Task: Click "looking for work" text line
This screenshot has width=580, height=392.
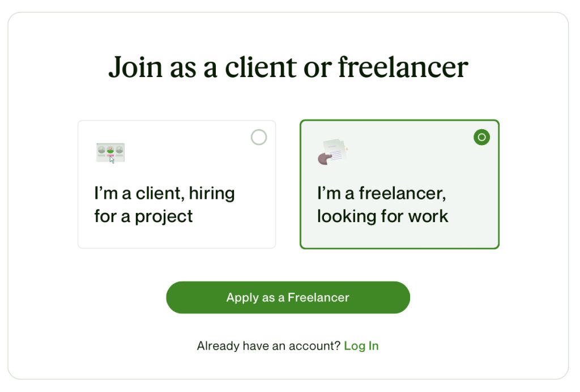Action: tap(382, 216)
